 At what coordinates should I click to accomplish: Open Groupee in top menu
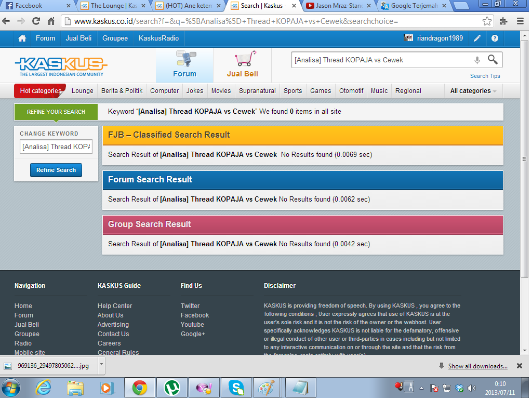115,38
